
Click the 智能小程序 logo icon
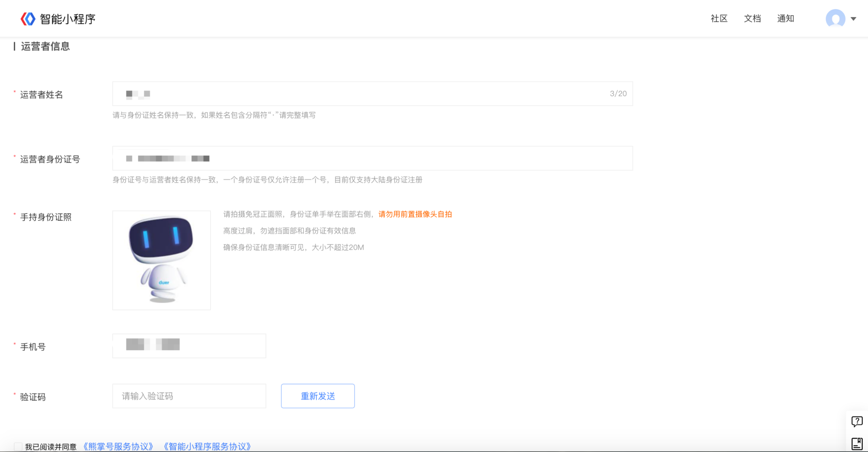coord(27,18)
